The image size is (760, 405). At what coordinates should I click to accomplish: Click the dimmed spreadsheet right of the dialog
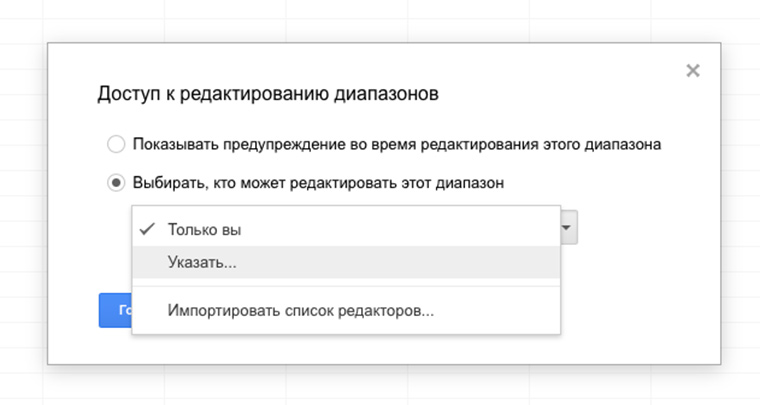coord(740,200)
